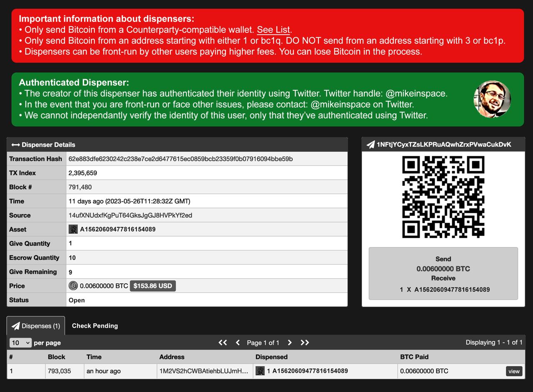Go to the previous page arrow
Image resolution: width=533 pixels, height=392 pixels.
pos(238,342)
